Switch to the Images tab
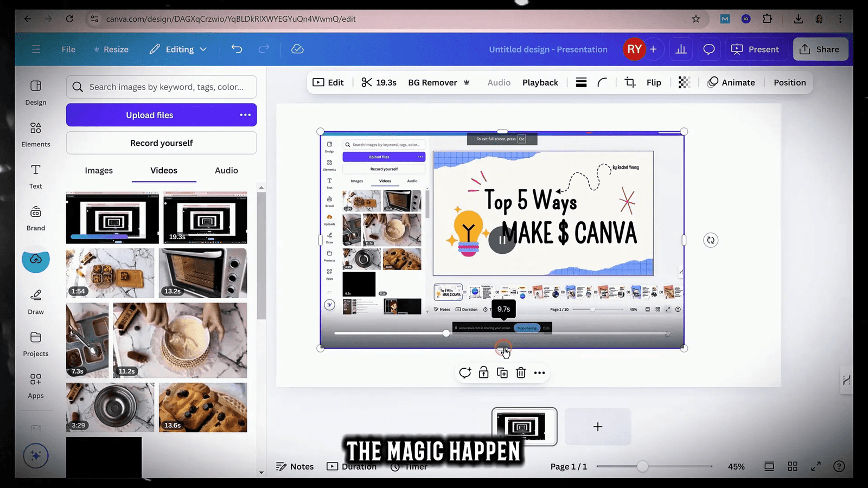Image resolution: width=868 pixels, height=488 pixels. pos(99,170)
